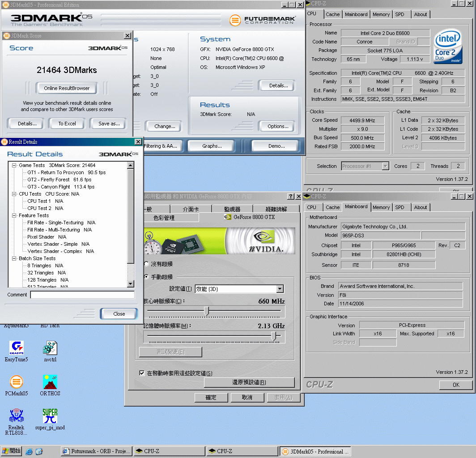This screenshot has width=476, height=458.
Task: Toggle apply settings at startup checkbox
Action: (142, 373)
